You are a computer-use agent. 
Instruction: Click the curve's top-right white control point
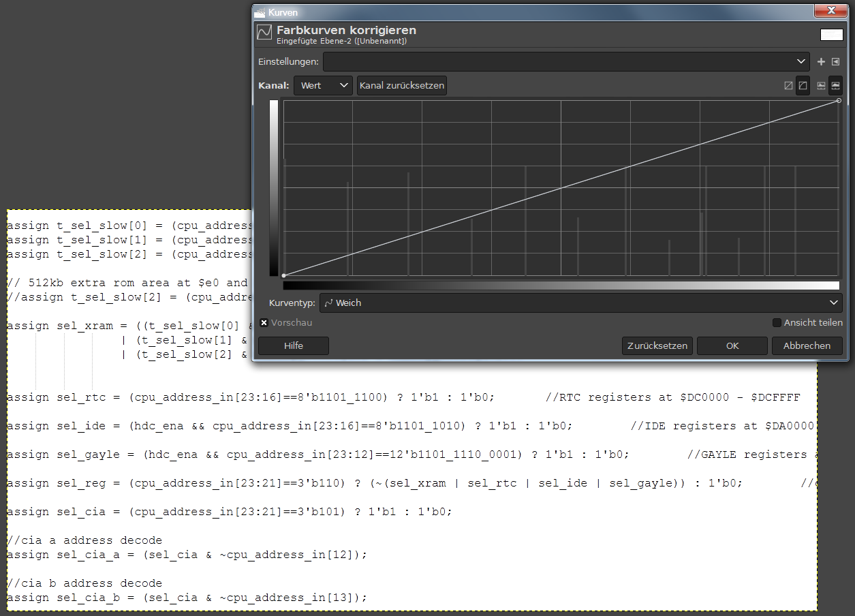point(839,101)
